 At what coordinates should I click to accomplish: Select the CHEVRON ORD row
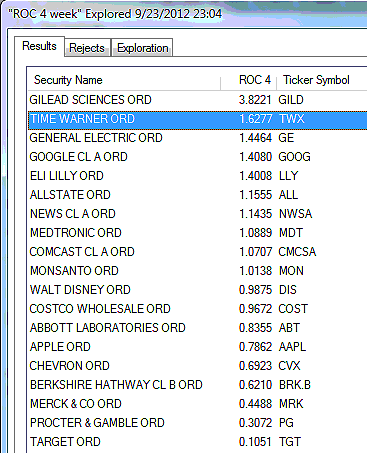[x=198, y=366]
